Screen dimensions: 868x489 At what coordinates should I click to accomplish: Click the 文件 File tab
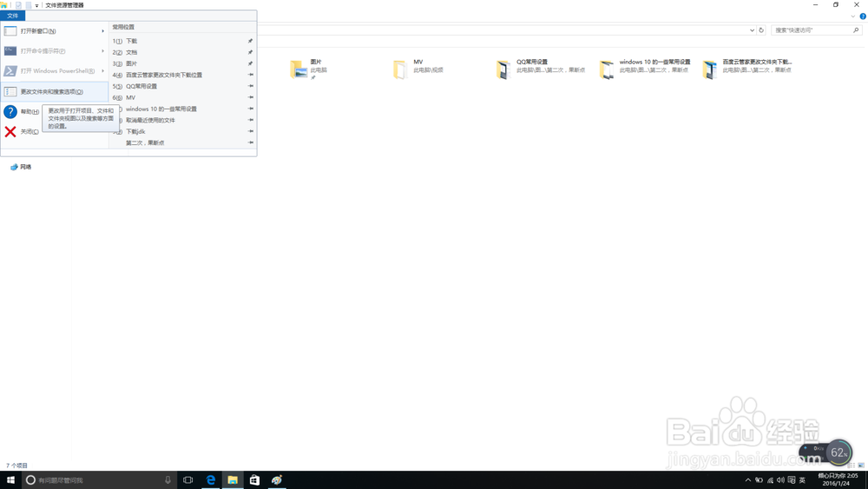(12, 16)
